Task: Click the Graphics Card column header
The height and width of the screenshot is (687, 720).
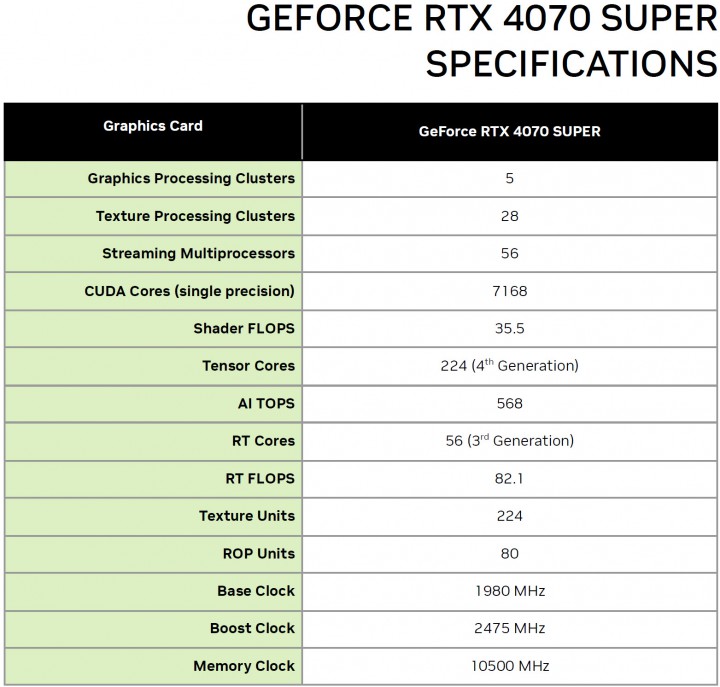Action: 153,126
